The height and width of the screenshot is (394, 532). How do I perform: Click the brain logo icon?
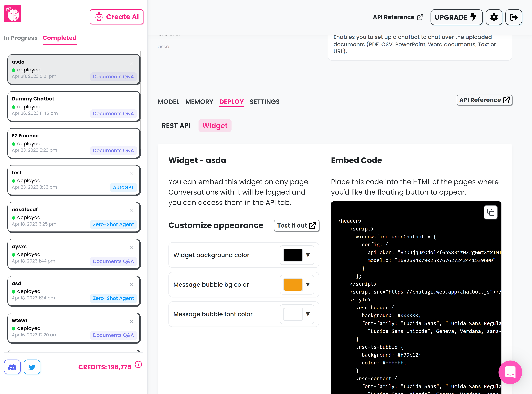coord(13,14)
